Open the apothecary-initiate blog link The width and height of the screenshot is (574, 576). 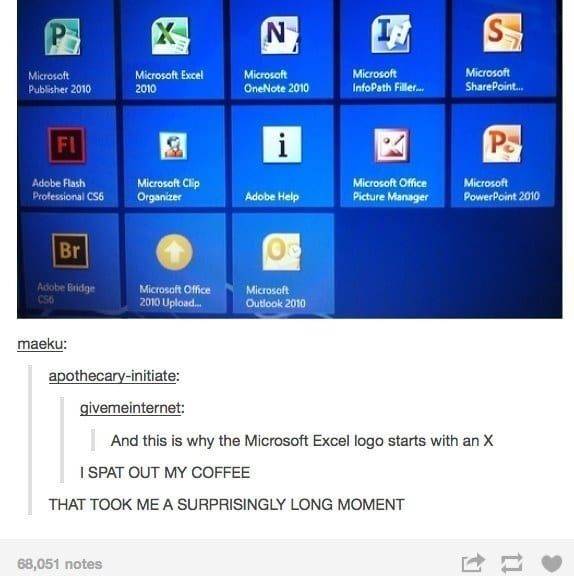[x=112, y=376]
